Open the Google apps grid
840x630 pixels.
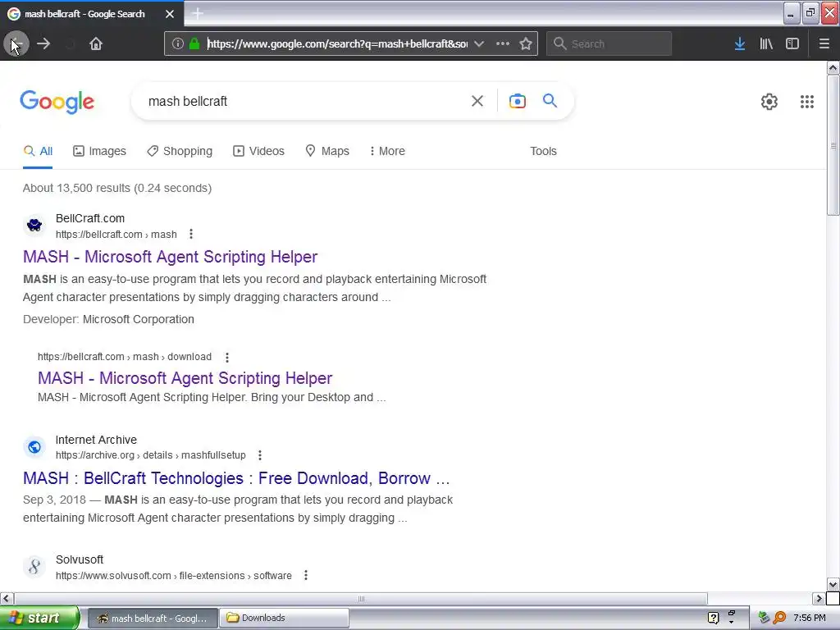pos(807,102)
